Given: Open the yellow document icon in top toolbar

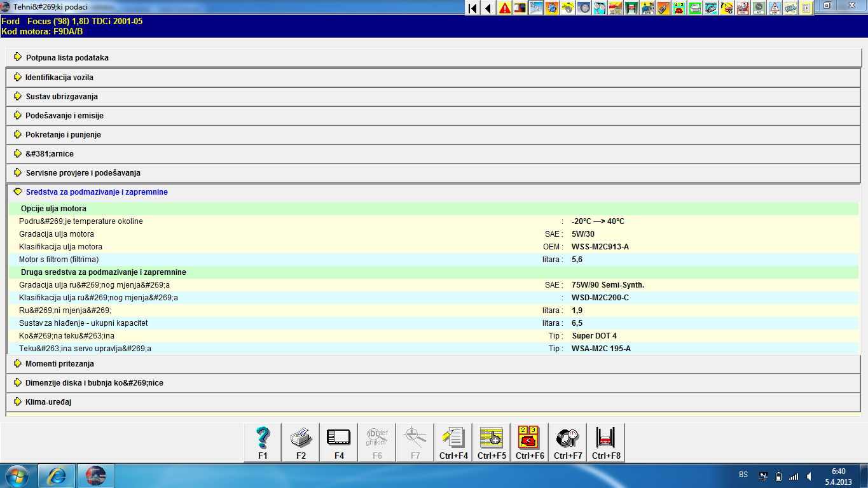Looking at the screenshot, I should [806, 8].
